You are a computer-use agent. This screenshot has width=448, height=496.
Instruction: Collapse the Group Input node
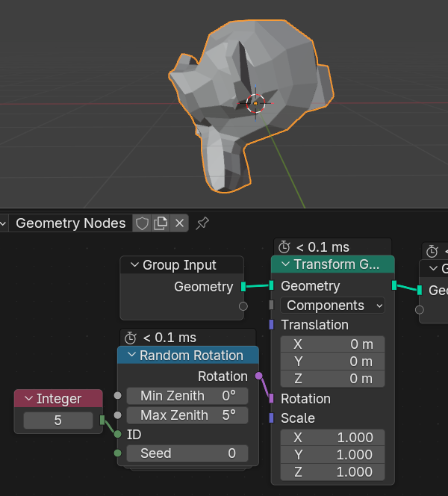click(x=134, y=265)
